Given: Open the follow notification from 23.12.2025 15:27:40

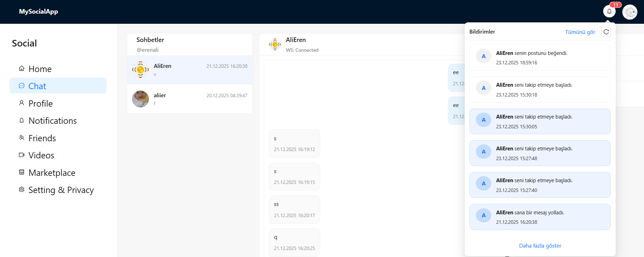Looking at the screenshot, I should click(540, 185).
